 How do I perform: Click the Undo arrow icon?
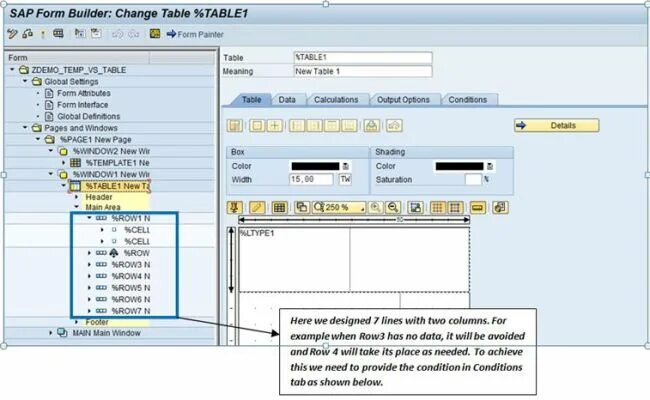pyautogui.click(x=118, y=34)
